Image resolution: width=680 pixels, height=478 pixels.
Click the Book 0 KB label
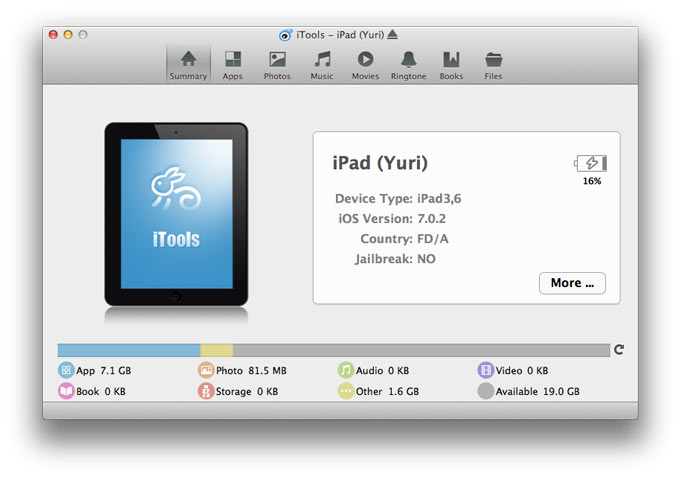point(101,391)
